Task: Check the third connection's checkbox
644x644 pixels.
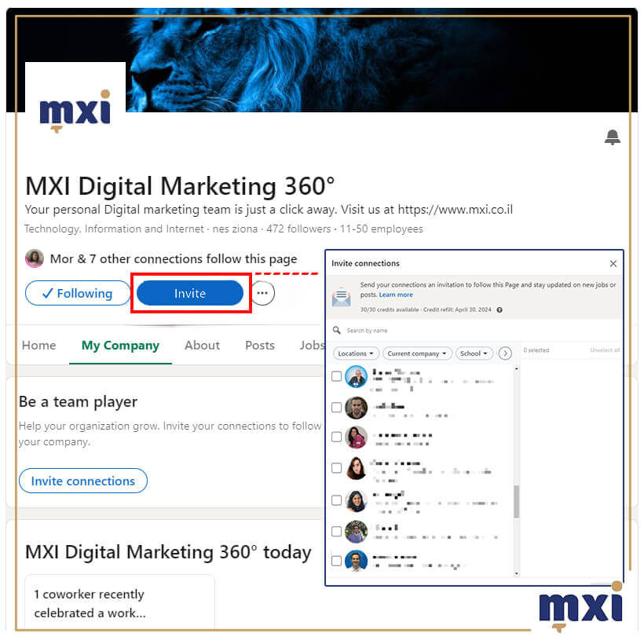Action: tap(336, 437)
